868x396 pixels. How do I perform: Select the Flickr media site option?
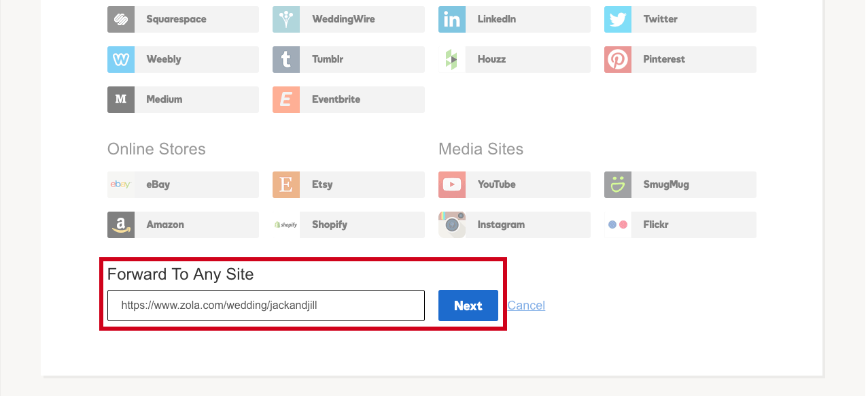pos(680,225)
